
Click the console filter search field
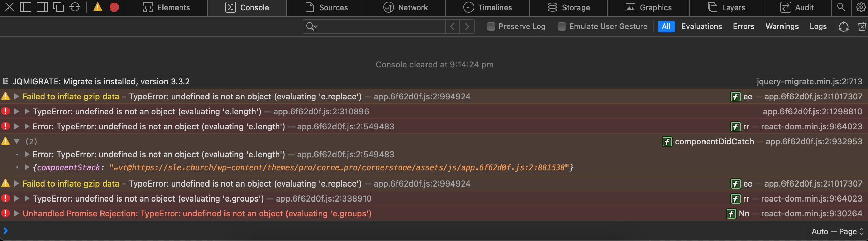(378, 26)
